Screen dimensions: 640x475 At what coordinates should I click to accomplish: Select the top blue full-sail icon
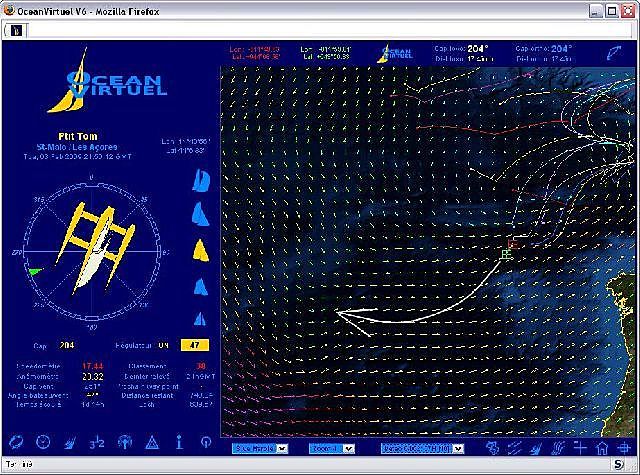pos(201,181)
